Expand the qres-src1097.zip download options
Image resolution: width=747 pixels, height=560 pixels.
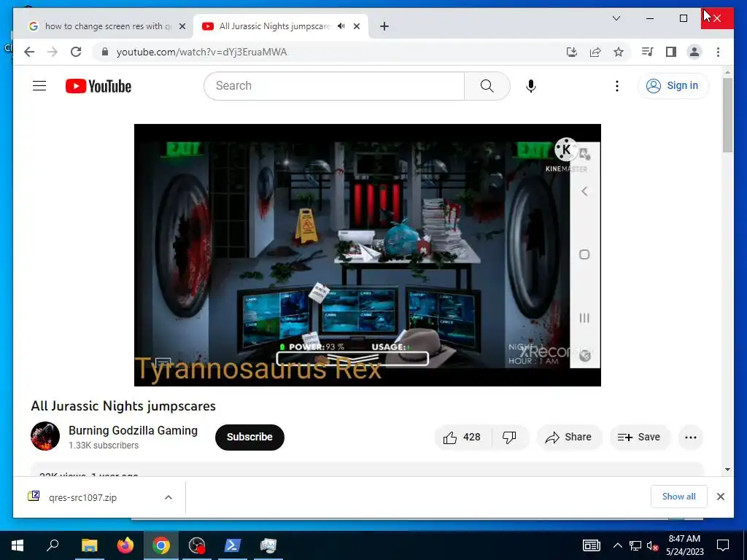(169, 497)
